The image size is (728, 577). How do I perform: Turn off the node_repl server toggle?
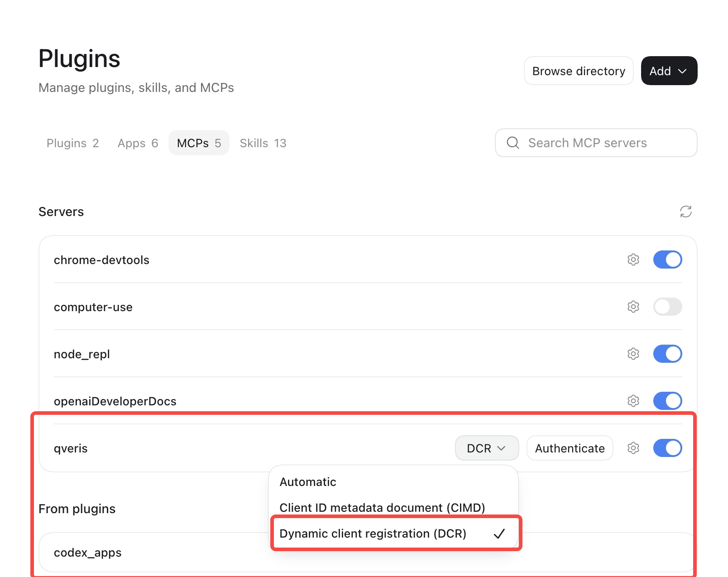667,354
